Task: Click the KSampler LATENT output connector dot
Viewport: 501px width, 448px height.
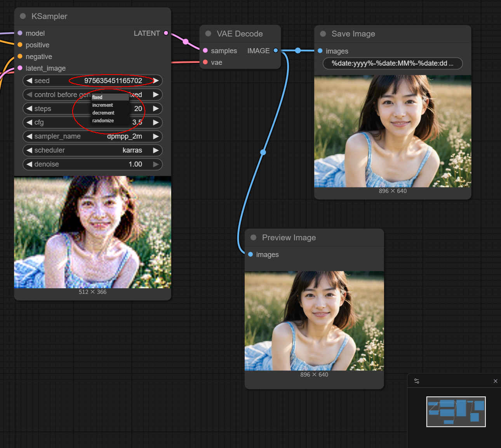Action: click(166, 33)
